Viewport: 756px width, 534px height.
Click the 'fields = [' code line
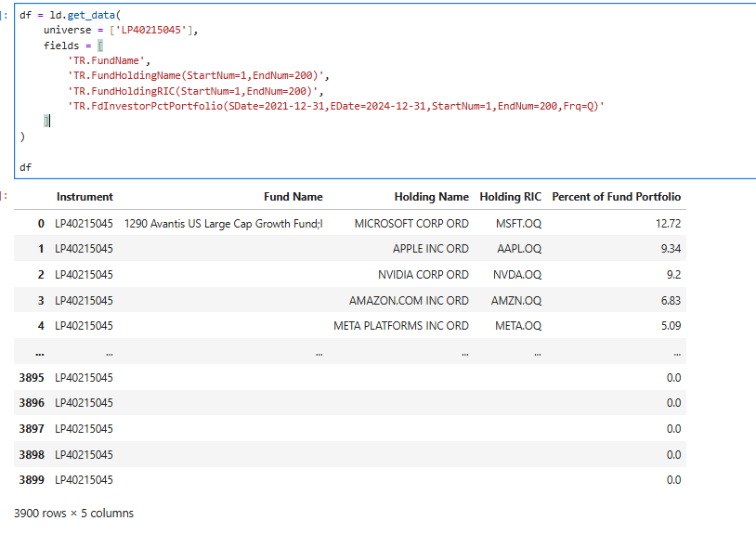(x=73, y=46)
